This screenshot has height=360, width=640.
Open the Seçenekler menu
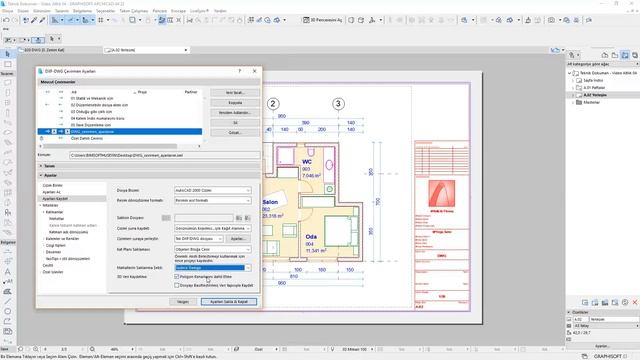[105, 11]
